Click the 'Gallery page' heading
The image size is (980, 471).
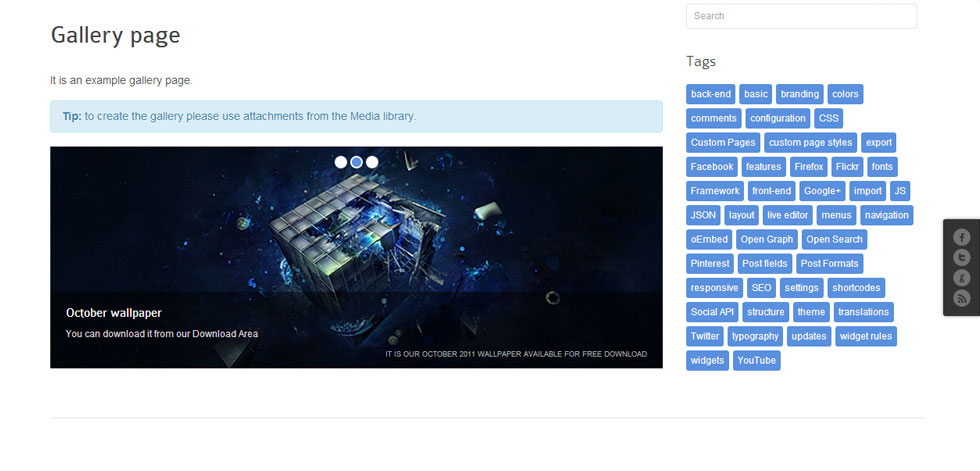[x=115, y=35]
